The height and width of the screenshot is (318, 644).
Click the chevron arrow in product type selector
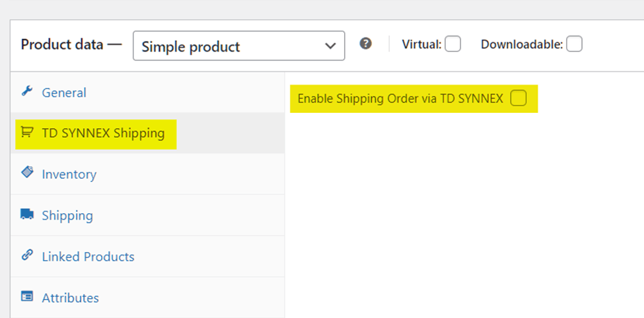click(x=330, y=46)
